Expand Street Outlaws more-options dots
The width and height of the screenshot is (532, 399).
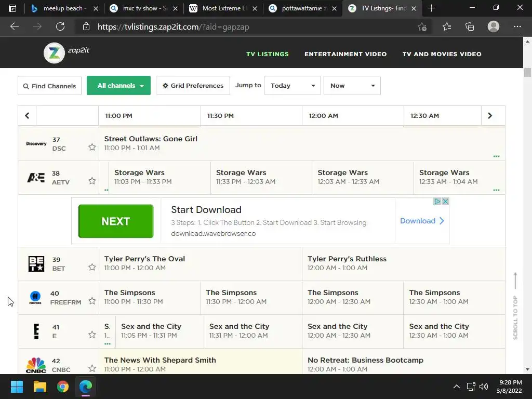[496, 156]
